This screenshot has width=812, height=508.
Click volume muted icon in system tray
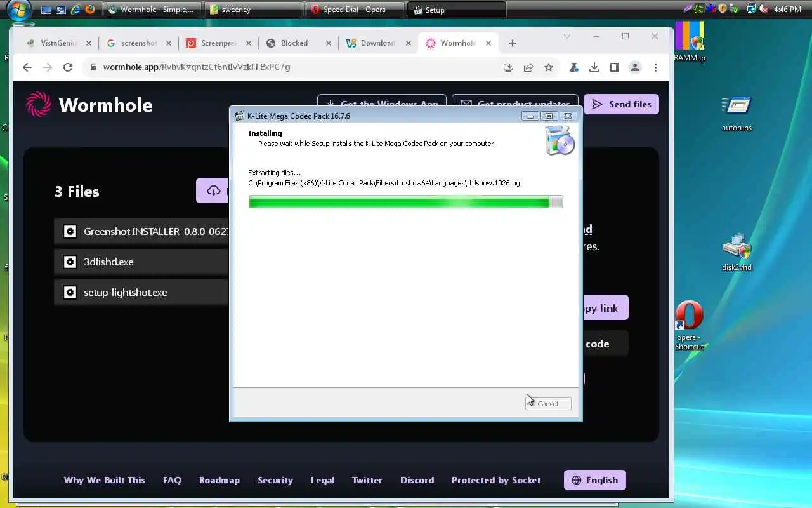click(x=763, y=9)
